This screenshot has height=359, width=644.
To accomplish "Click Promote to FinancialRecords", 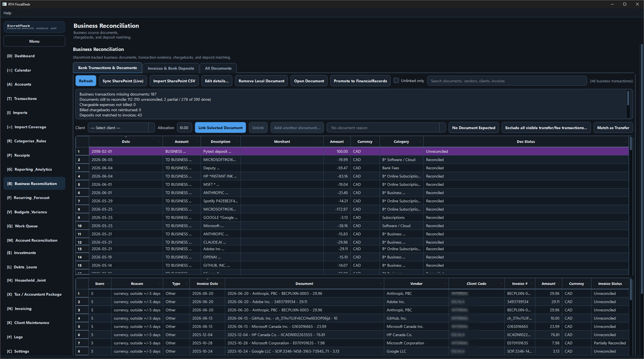I will coord(360,81).
